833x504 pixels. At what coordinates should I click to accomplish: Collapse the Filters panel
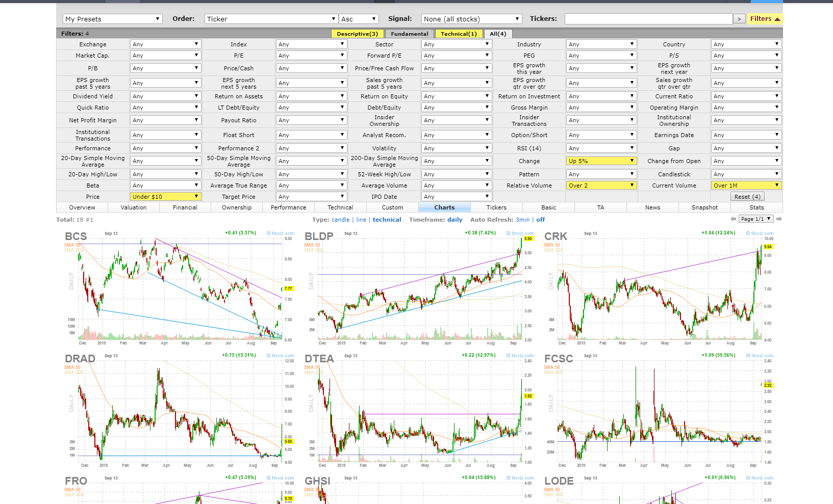pyautogui.click(x=765, y=19)
